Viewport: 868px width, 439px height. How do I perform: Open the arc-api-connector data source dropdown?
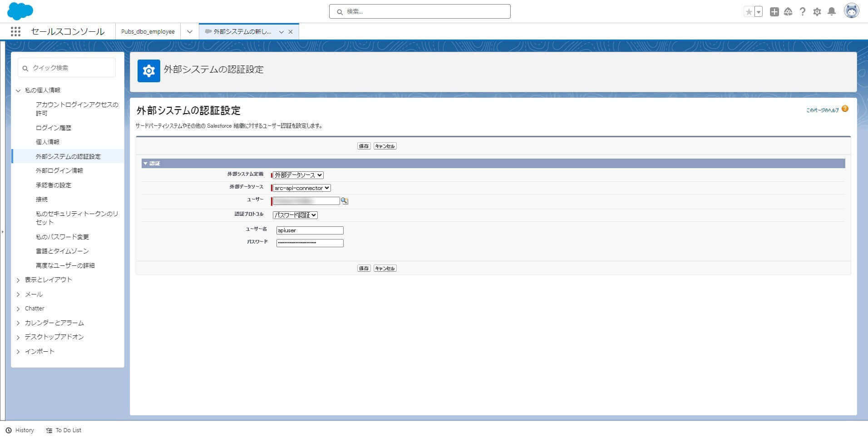(302, 188)
